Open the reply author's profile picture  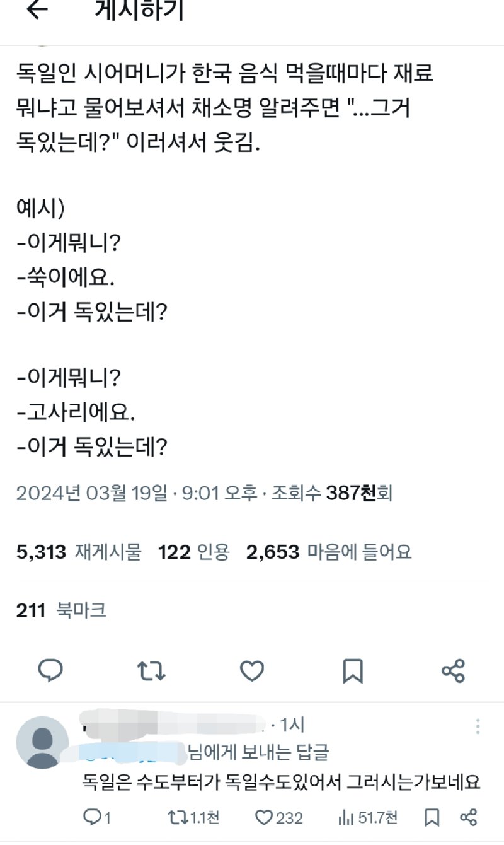42,742
